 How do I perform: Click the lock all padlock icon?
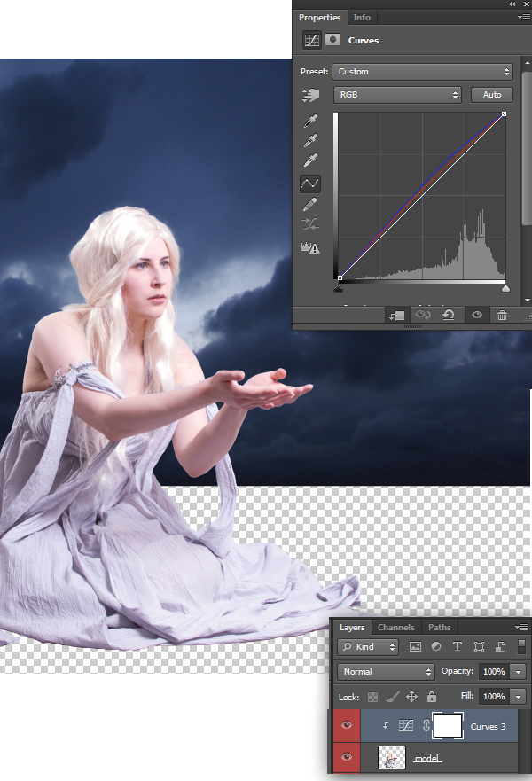coord(432,697)
